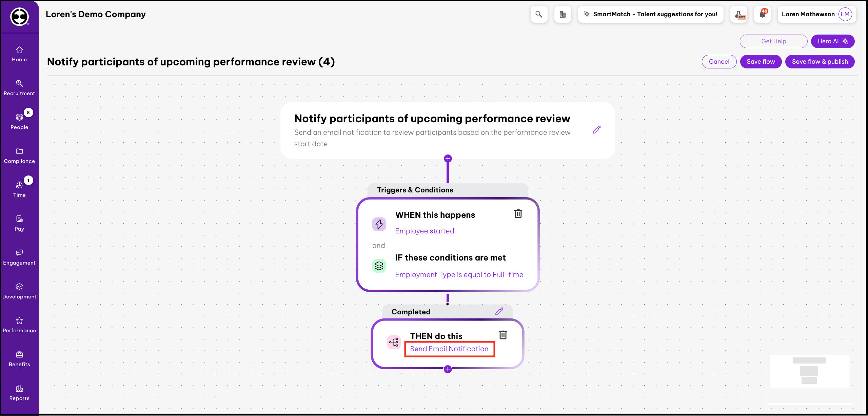Click the beta lab flask icon
868x416 pixels.
click(739, 14)
